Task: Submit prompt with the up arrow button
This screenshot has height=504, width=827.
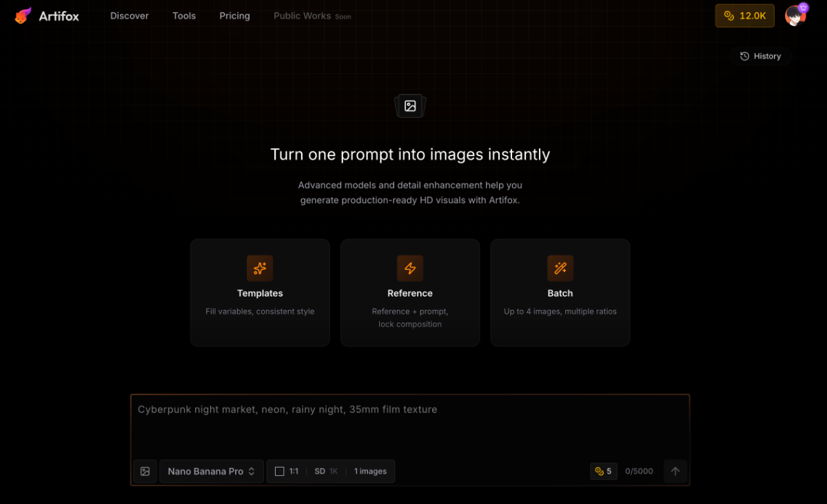Action: pyautogui.click(x=675, y=472)
